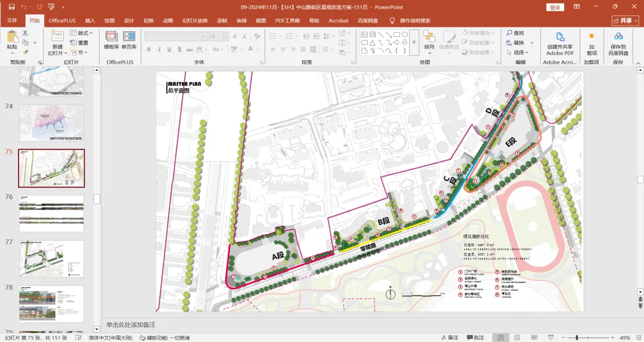Viewport: 644px width, 342px height.
Task: Open the font name dropdown
Action: point(204,36)
